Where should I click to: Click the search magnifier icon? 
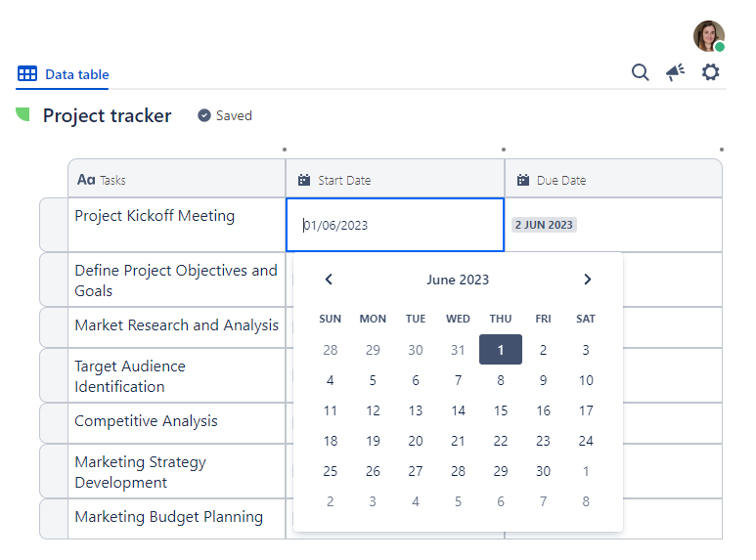click(x=640, y=72)
